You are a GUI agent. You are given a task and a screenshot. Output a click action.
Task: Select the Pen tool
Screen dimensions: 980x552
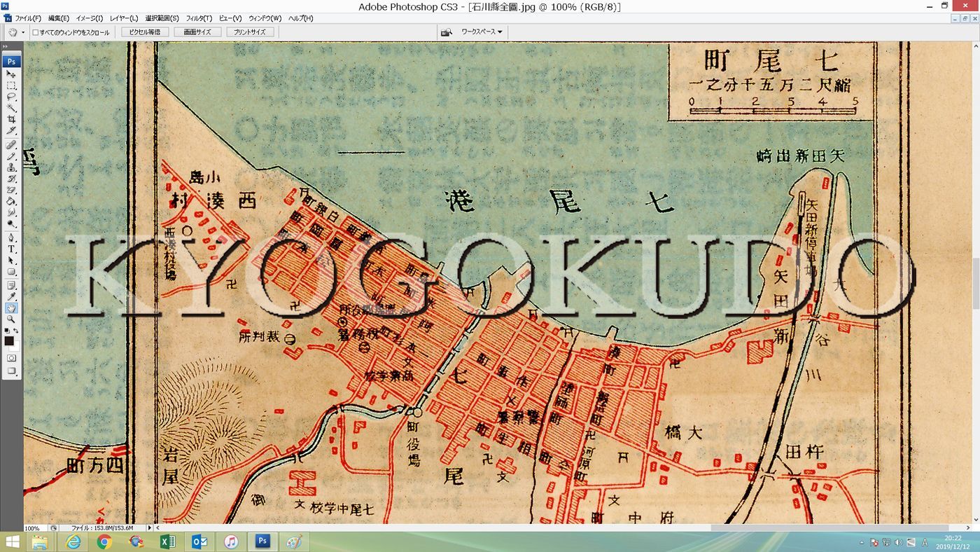coord(11,237)
